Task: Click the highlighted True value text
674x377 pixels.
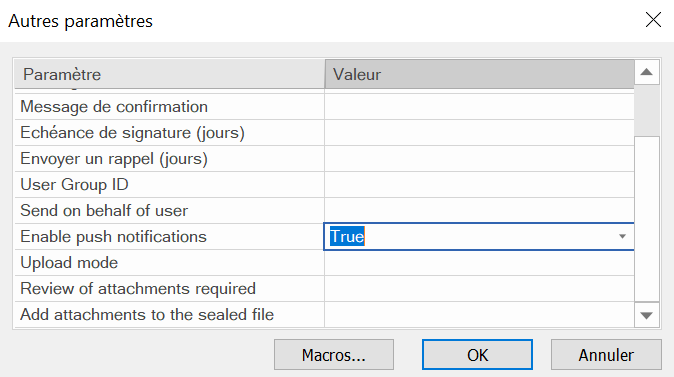Action: click(347, 236)
